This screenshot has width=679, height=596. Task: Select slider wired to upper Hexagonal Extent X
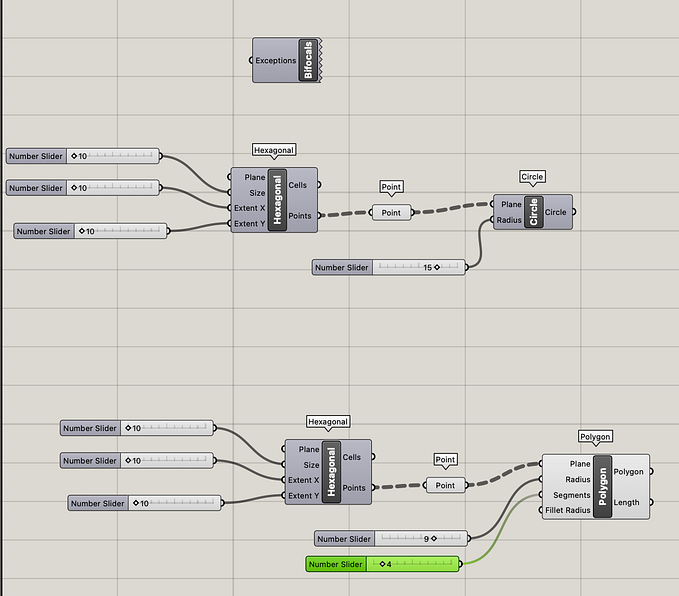[x=83, y=188]
